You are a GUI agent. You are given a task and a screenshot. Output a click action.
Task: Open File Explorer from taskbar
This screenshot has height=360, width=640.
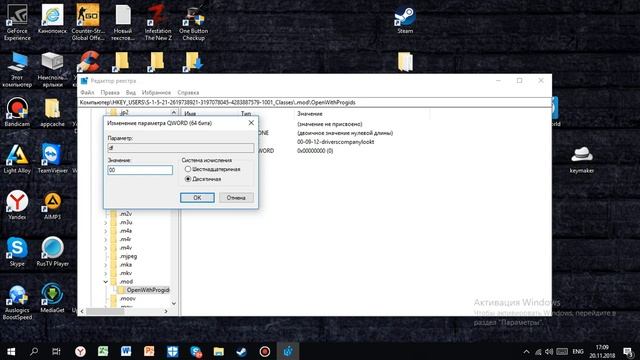218,351
